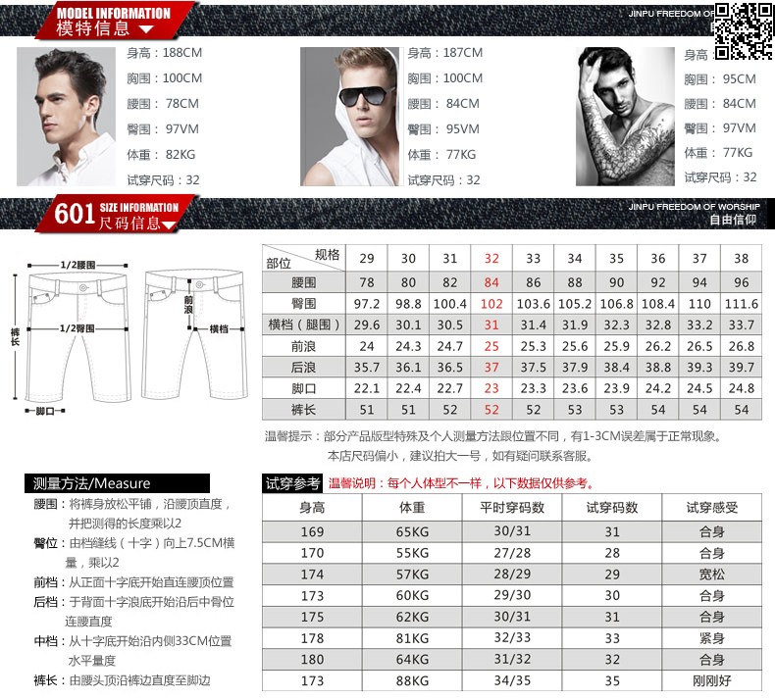Click the 601 SIZE INFORMATION banner
This screenshot has height=700, width=775.
116,215
